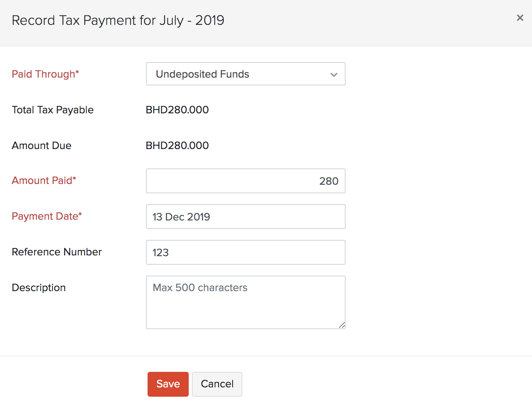
Task: Click the Amount Due label
Action: (42, 146)
